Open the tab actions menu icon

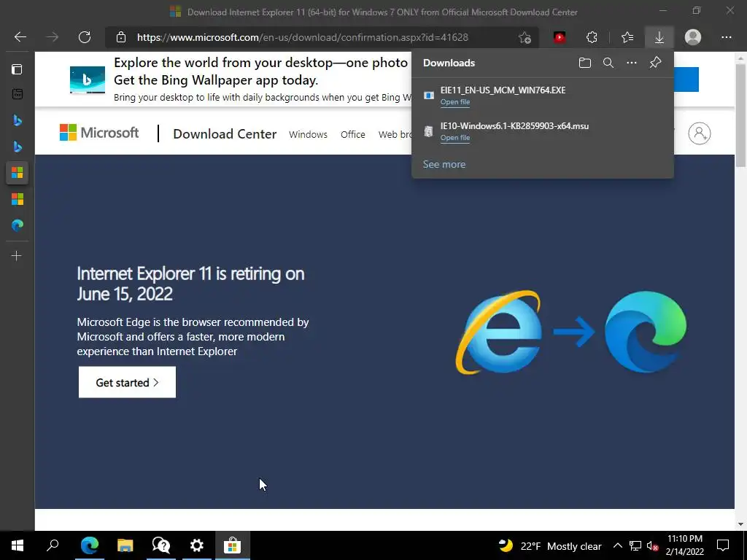[x=17, y=69]
